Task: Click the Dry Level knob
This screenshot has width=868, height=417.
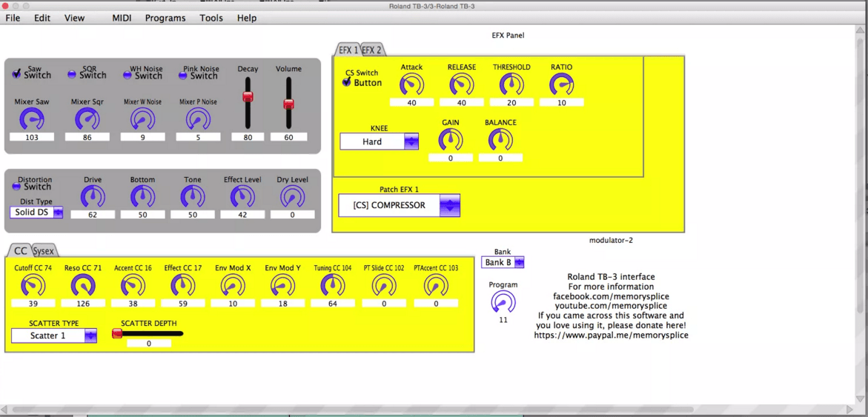Action: pyautogui.click(x=292, y=197)
